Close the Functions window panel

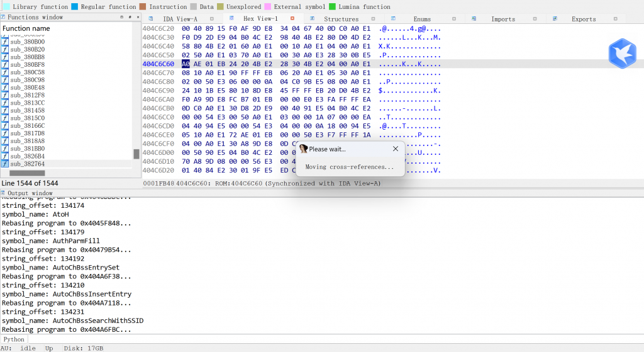[x=136, y=17]
